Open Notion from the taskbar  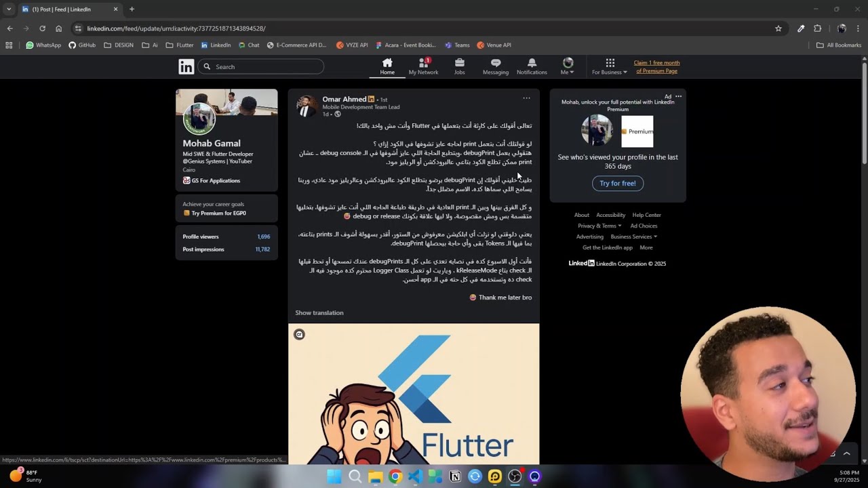click(455, 476)
